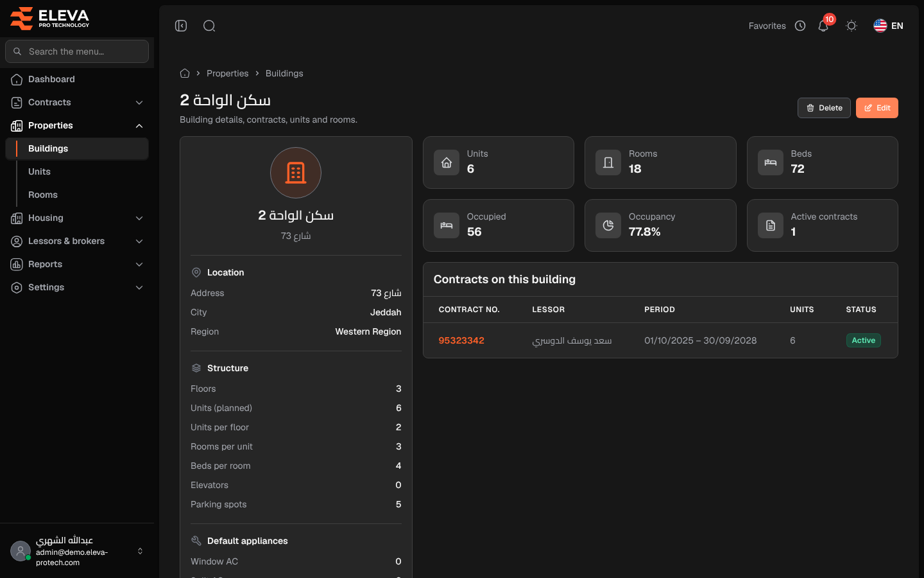Navigate to Properties breadcrumb
Viewport: 924px width, 578px height.
pos(227,73)
